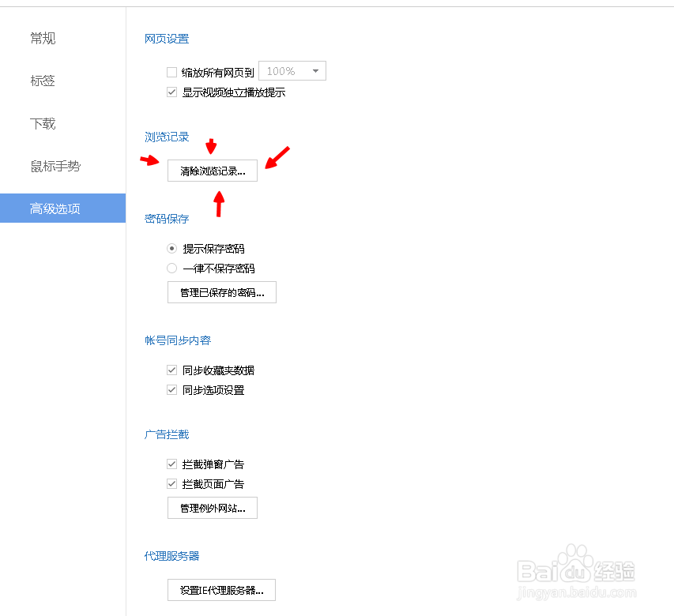This screenshot has width=674, height=616.
Task: Open 管理例外网站 for ad blocking
Action: pos(212,508)
